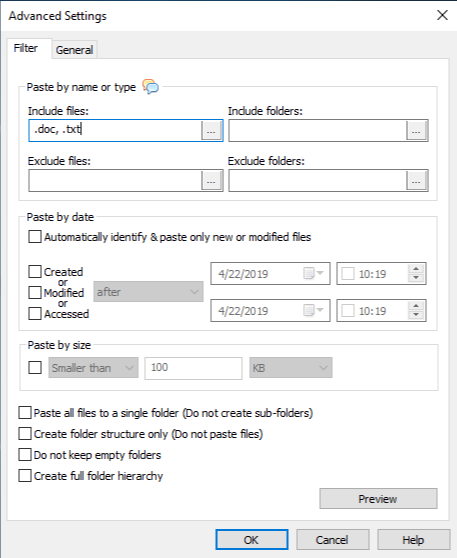Increase the first time spinner value
This screenshot has width=457, height=558.
[416, 269]
